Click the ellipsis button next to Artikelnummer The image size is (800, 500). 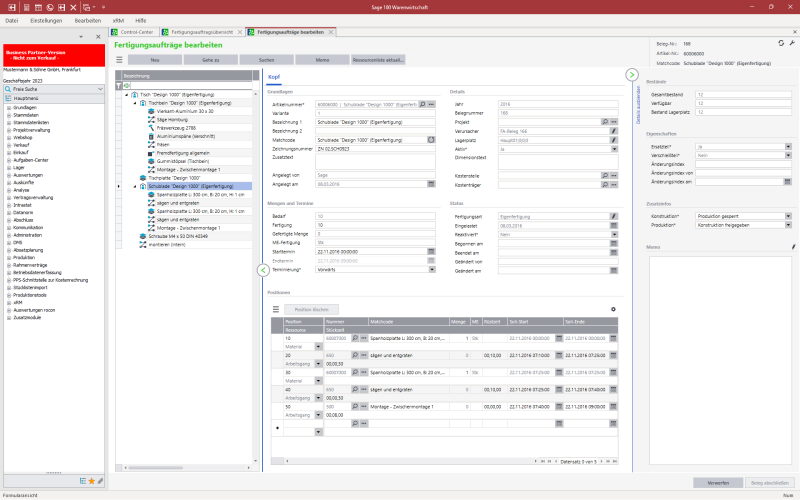[x=431, y=104]
